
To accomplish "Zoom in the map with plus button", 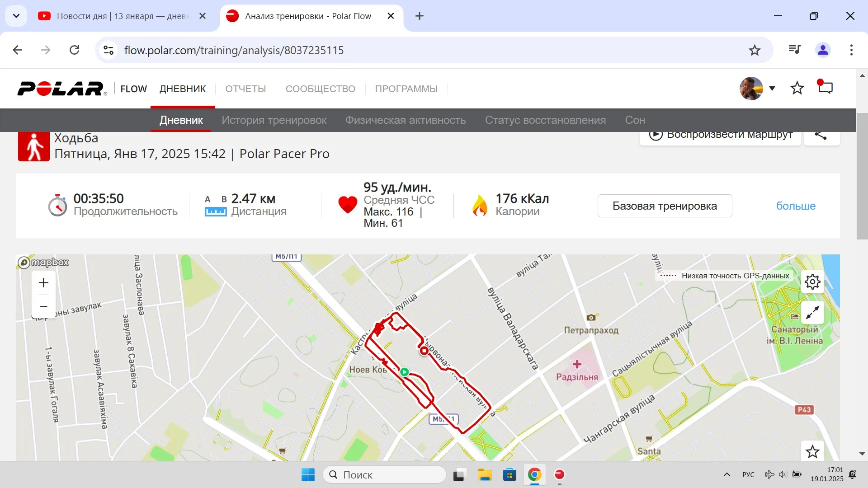I will [43, 283].
